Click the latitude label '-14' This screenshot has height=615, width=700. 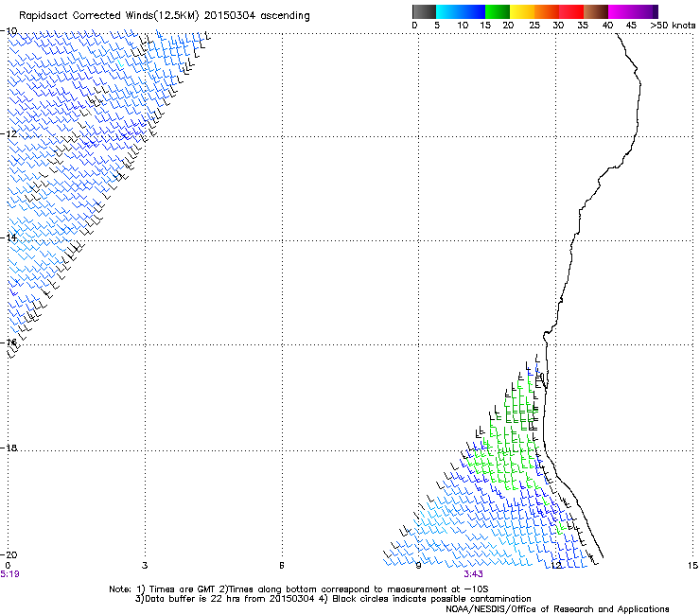click(x=9, y=237)
